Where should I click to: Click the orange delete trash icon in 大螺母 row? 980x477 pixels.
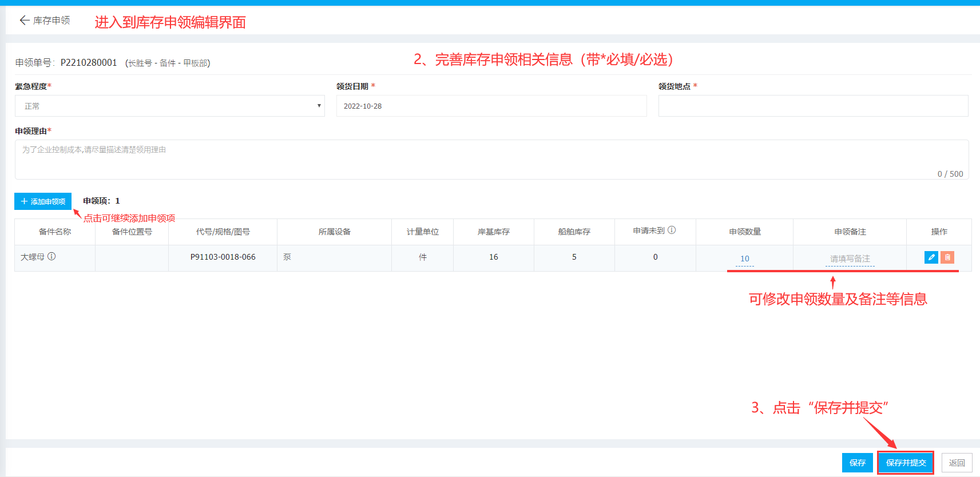947,257
